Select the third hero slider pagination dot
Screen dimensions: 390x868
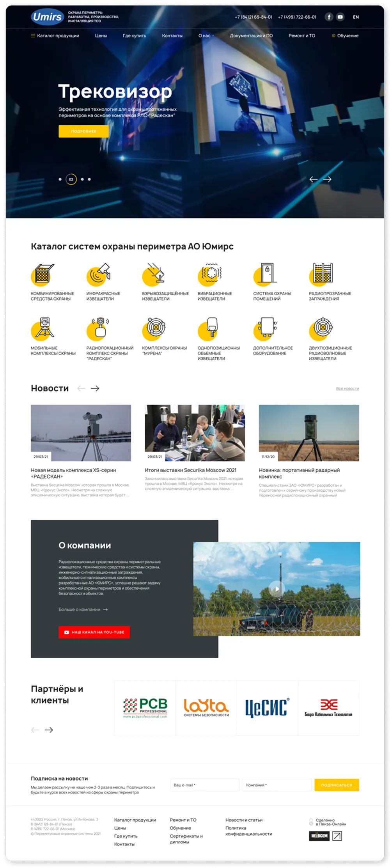82,179
